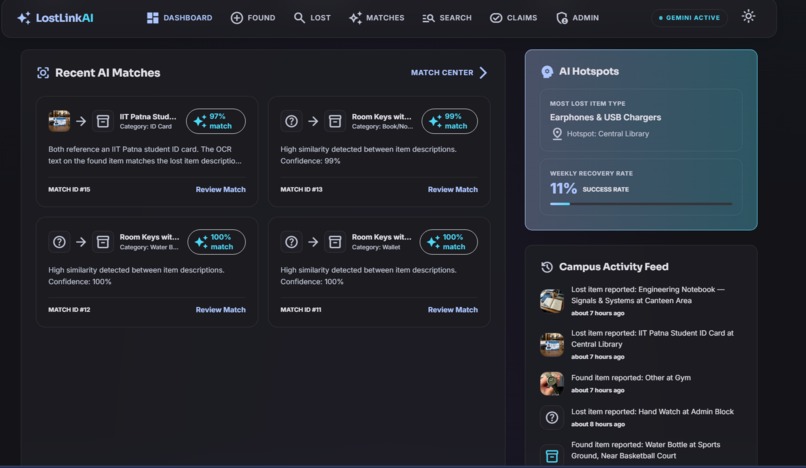Review Match for Match ID #13
The height and width of the screenshot is (468, 806).
point(453,189)
